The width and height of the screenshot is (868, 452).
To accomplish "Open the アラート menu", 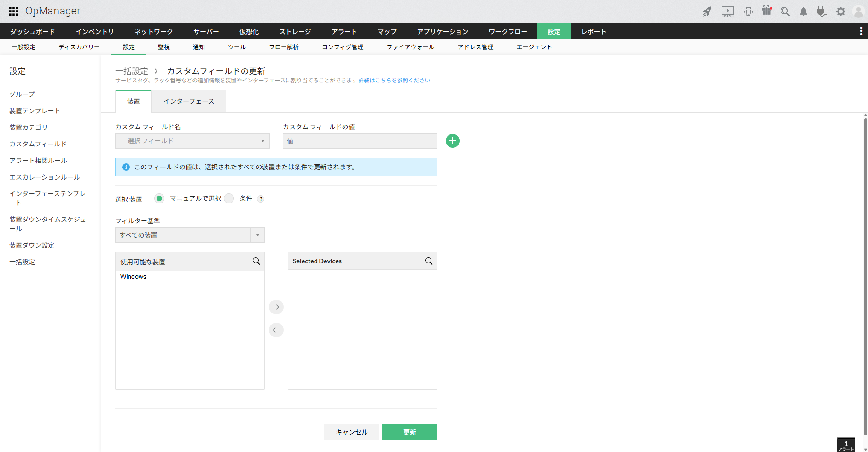I will coord(344,31).
